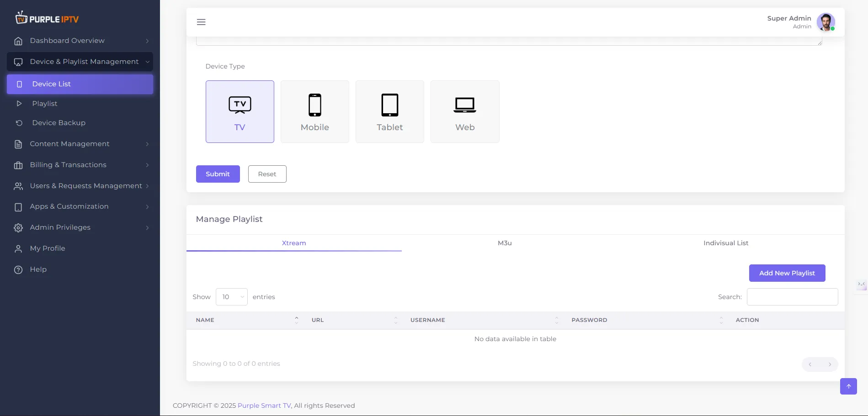Open Device List in sidebar
The image size is (868, 416).
point(80,84)
